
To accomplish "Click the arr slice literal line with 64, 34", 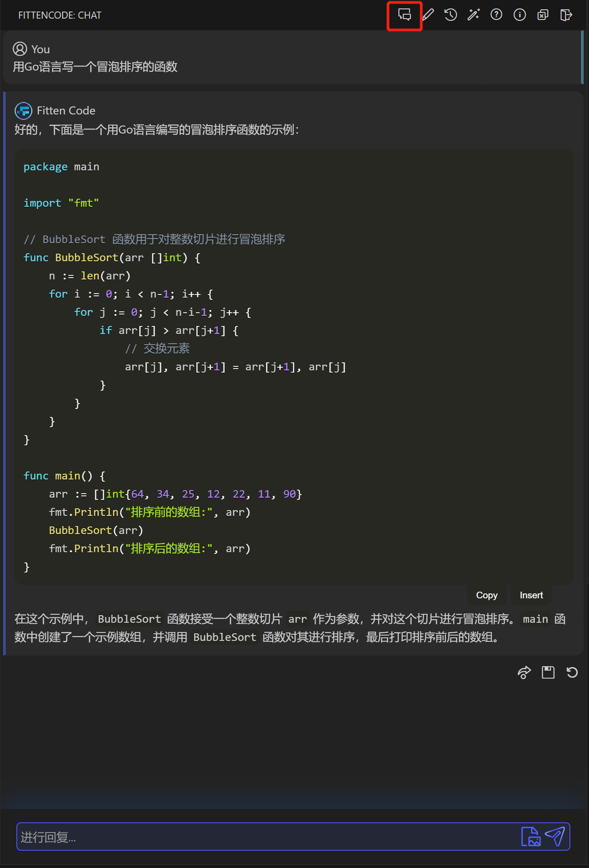I will [x=176, y=494].
